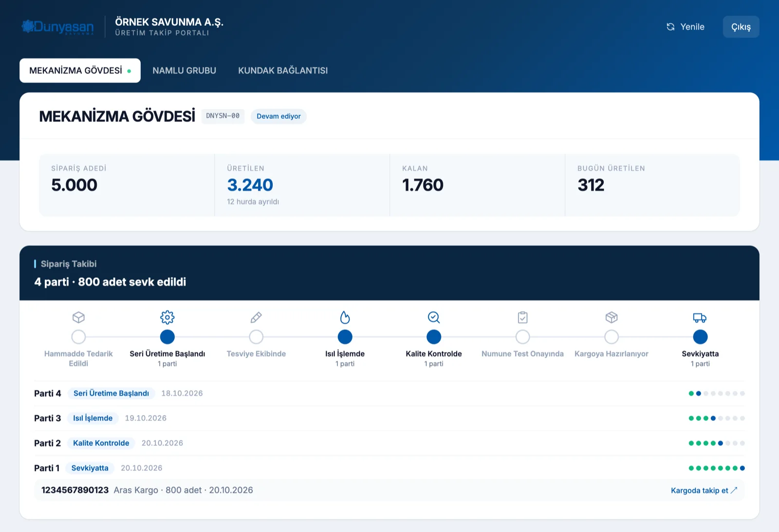
Task: Select the Tesviye Ekibinde stage circle
Action: tap(256, 337)
